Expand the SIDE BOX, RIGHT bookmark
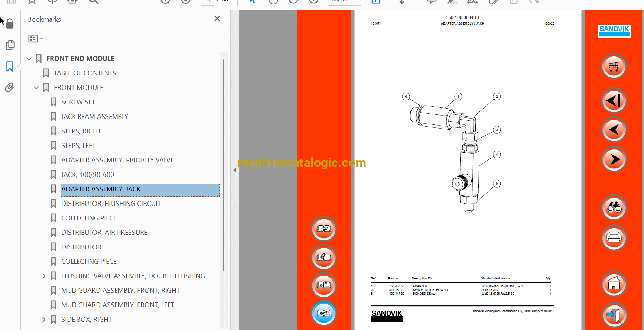Viewport: 644px width, 330px height. click(44, 320)
